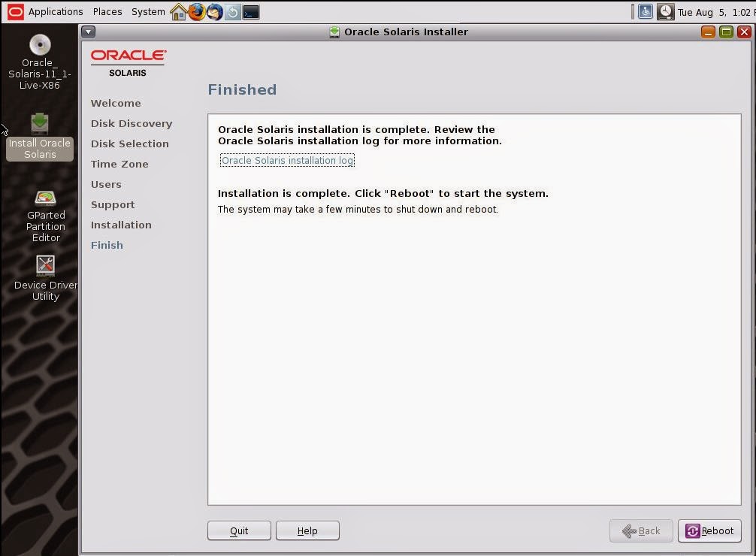Select the Time Zone step
Viewport: 756px width, 556px height.
119,164
